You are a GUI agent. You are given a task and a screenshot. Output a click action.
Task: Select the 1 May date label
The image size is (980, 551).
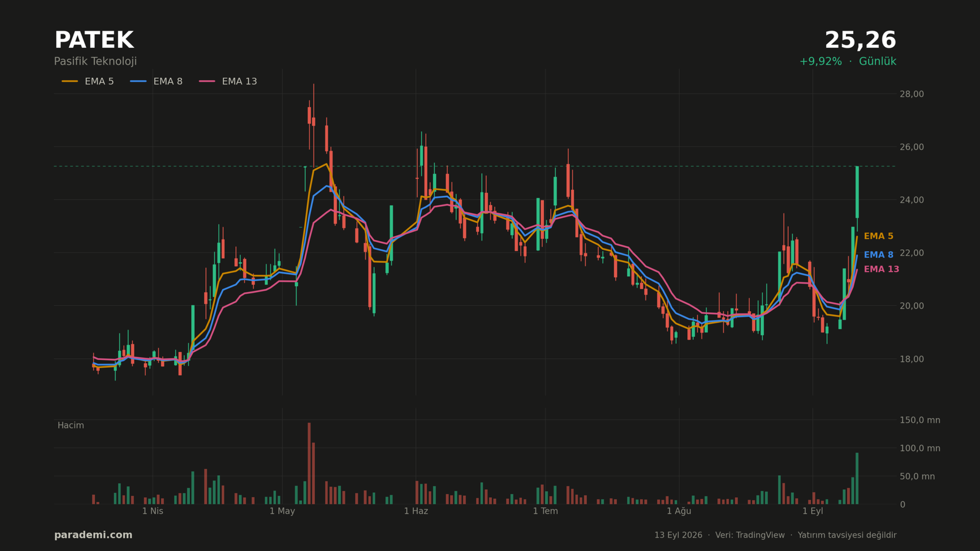(x=282, y=511)
